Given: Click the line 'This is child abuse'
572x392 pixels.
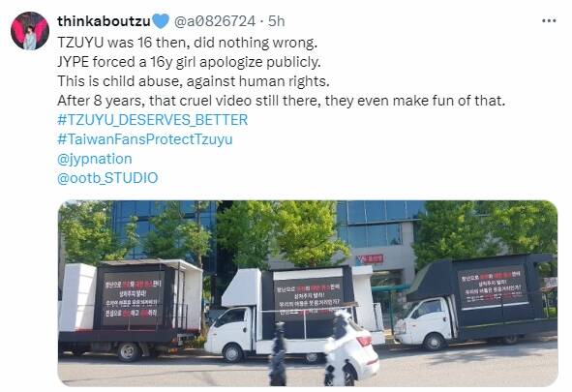Looking at the screenshot, I should 194,81.
